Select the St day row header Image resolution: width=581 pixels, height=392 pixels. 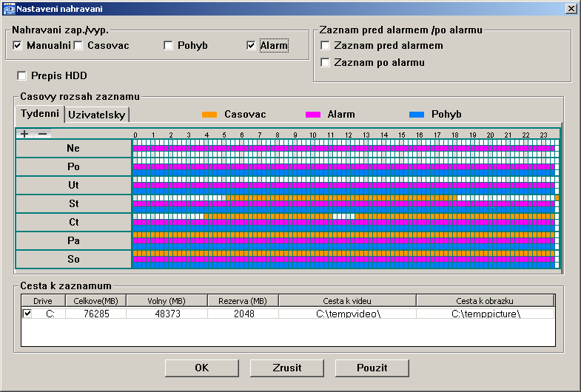pos(73,203)
